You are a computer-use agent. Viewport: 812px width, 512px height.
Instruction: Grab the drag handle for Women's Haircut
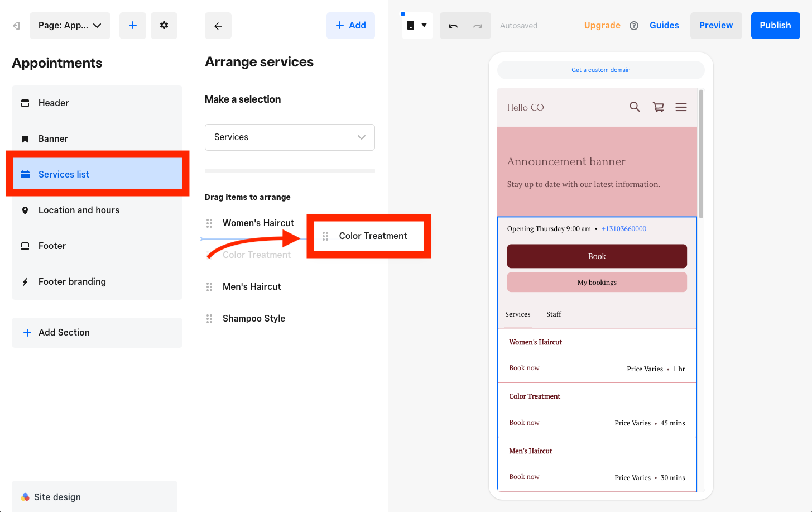click(209, 223)
